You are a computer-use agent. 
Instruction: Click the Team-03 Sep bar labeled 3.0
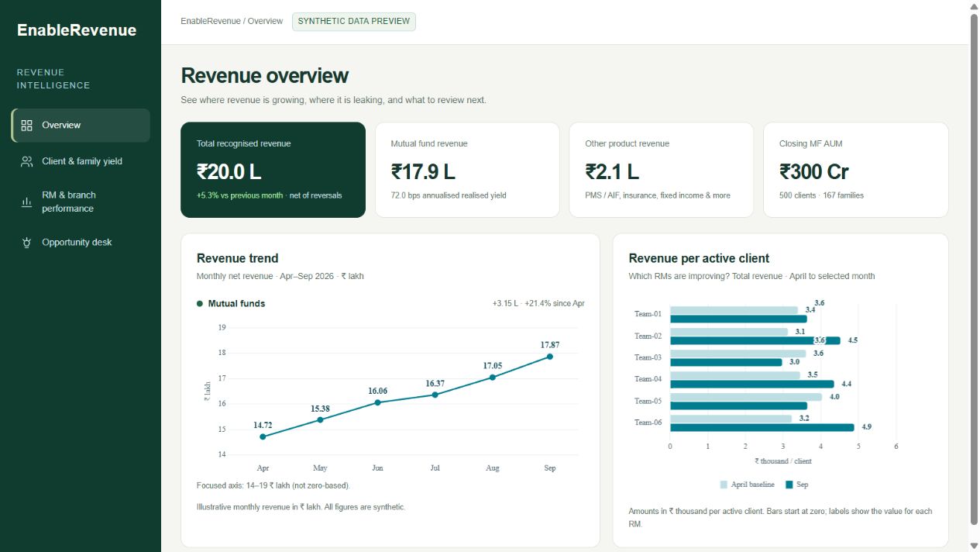click(726, 362)
